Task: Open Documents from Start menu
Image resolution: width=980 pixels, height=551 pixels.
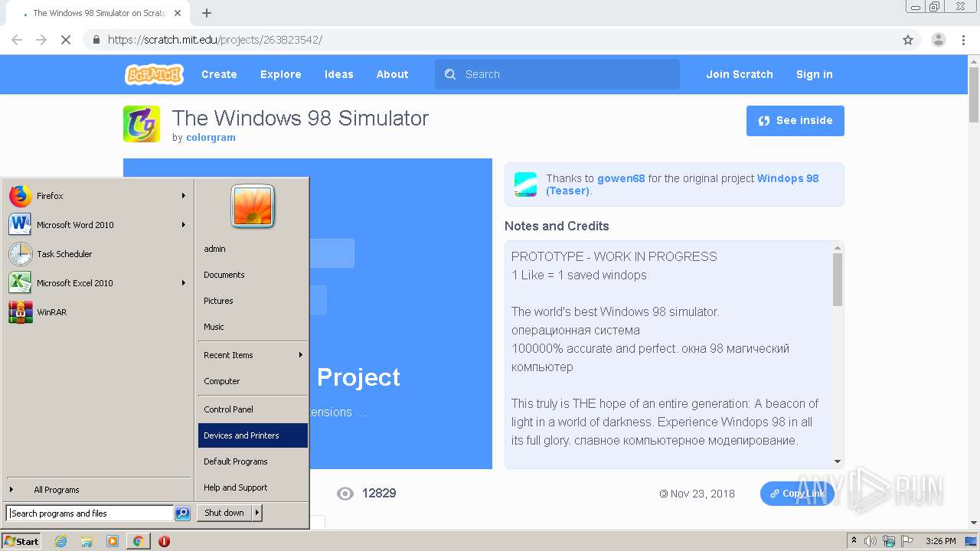Action: (253, 275)
